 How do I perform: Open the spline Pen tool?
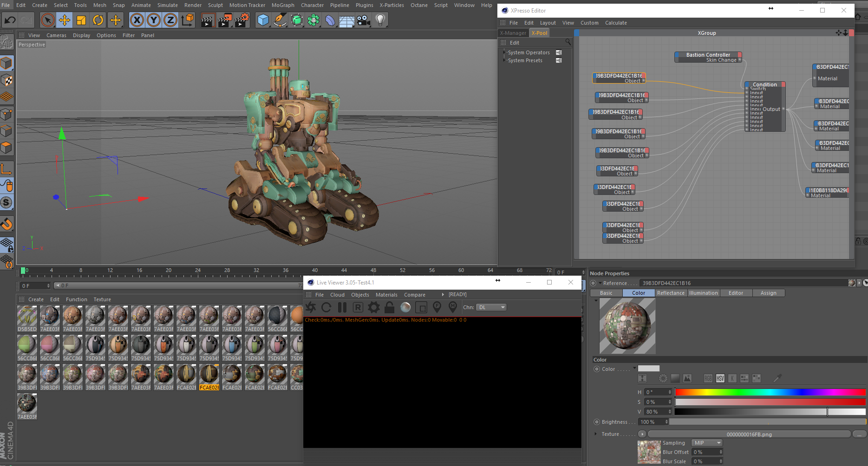coord(280,20)
